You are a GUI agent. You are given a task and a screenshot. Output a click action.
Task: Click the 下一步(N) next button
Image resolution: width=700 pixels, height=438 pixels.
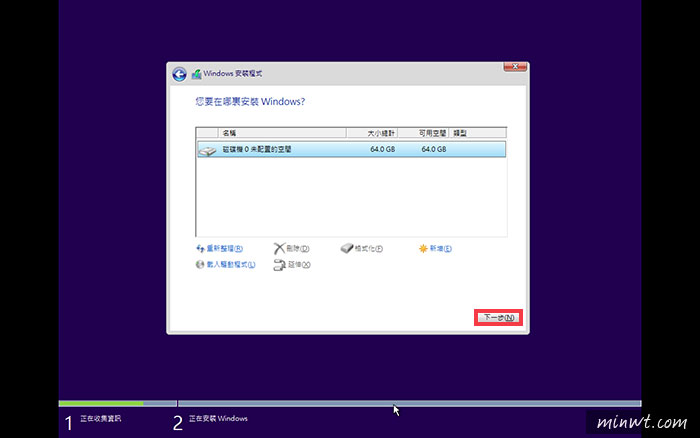point(499,317)
